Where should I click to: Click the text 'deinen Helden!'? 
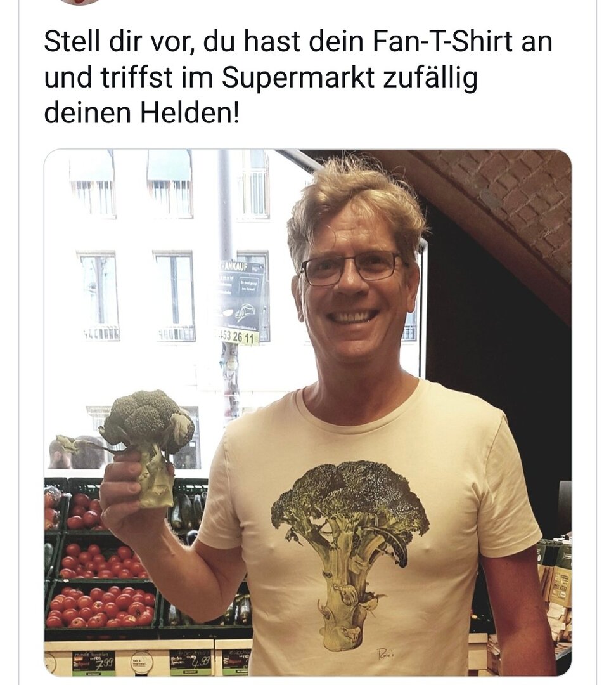tap(142, 113)
